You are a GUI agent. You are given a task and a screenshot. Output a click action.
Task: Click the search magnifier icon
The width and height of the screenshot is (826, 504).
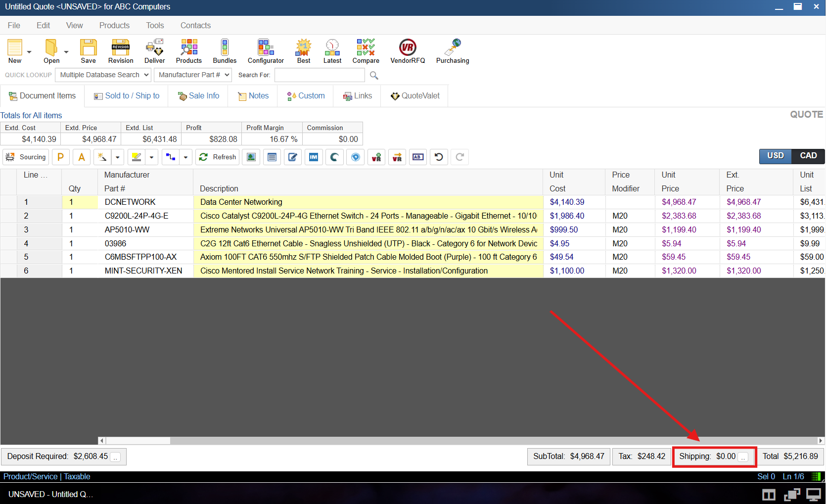tap(374, 75)
